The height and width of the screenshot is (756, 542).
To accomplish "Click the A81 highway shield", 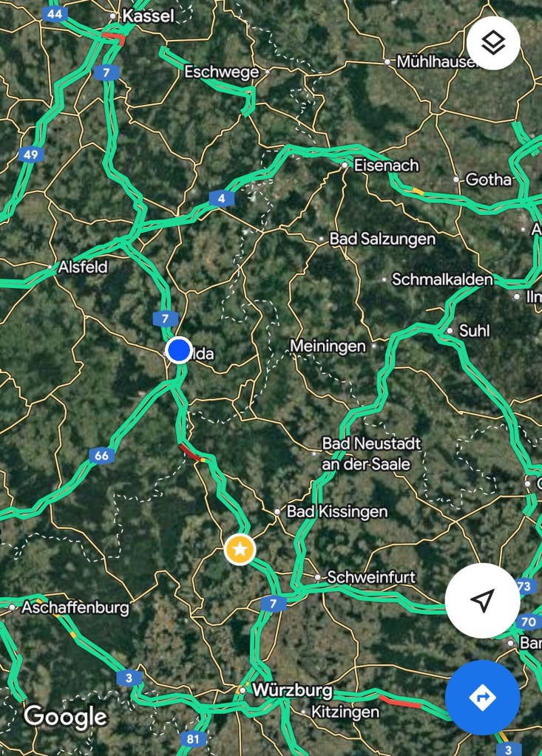I will coord(192,739).
